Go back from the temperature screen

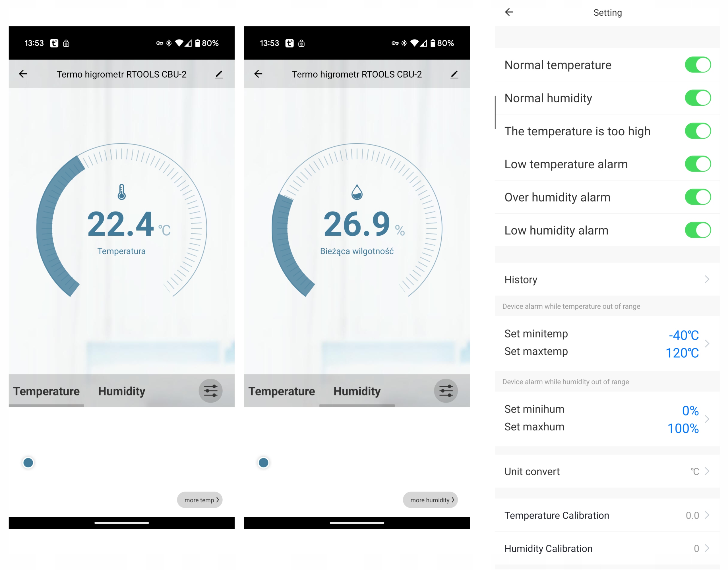pos(23,74)
